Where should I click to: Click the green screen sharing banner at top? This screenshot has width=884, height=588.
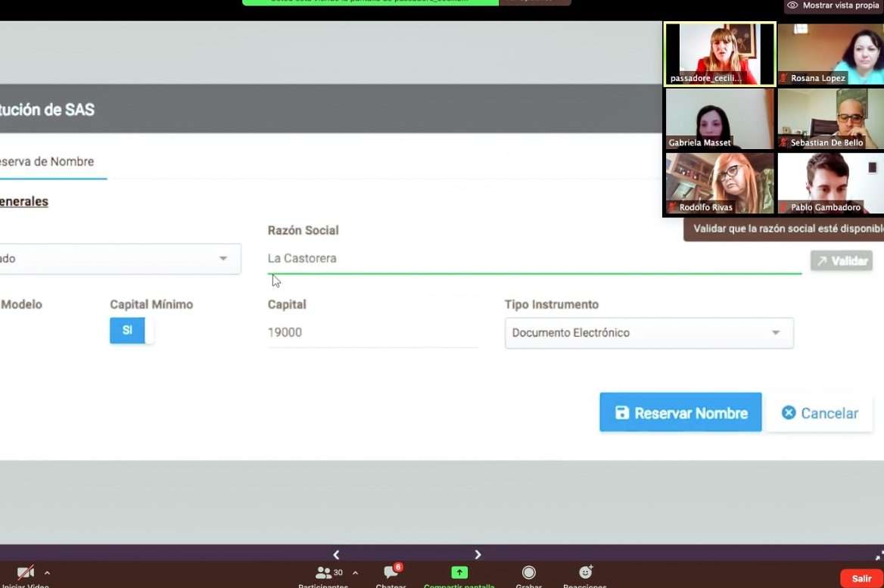point(370,2)
